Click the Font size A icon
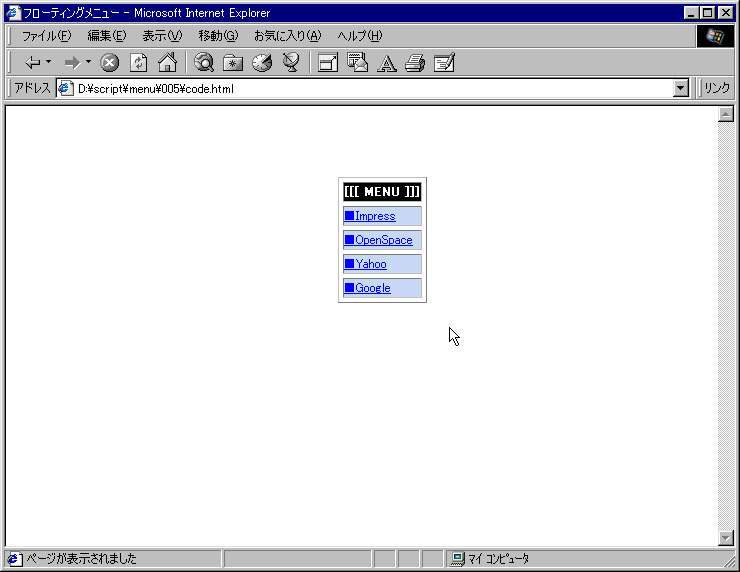Viewport: 740px width, 572px height. [x=387, y=63]
